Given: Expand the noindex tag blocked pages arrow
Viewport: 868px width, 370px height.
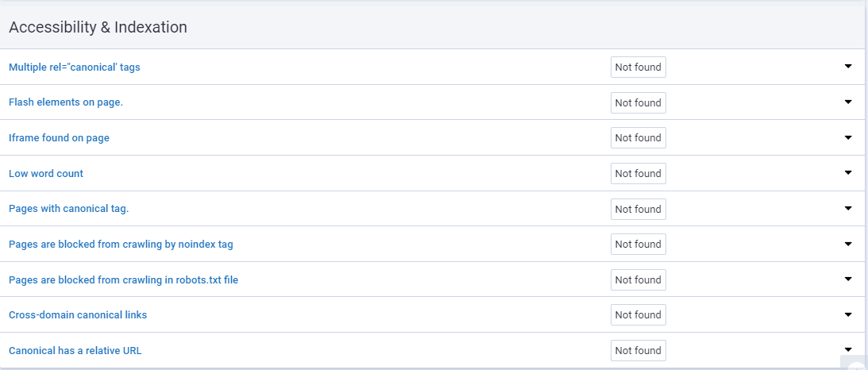Looking at the screenshot, I should point(847,243).
